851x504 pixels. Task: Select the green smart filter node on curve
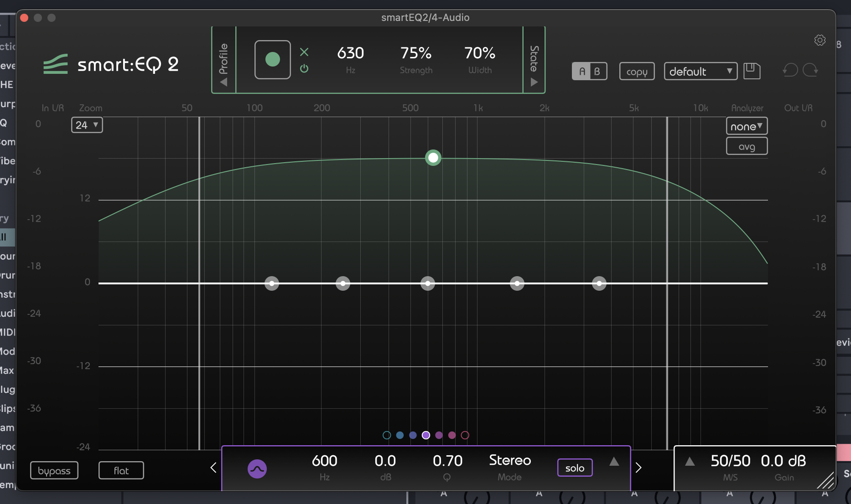click(x=433, y=158)
